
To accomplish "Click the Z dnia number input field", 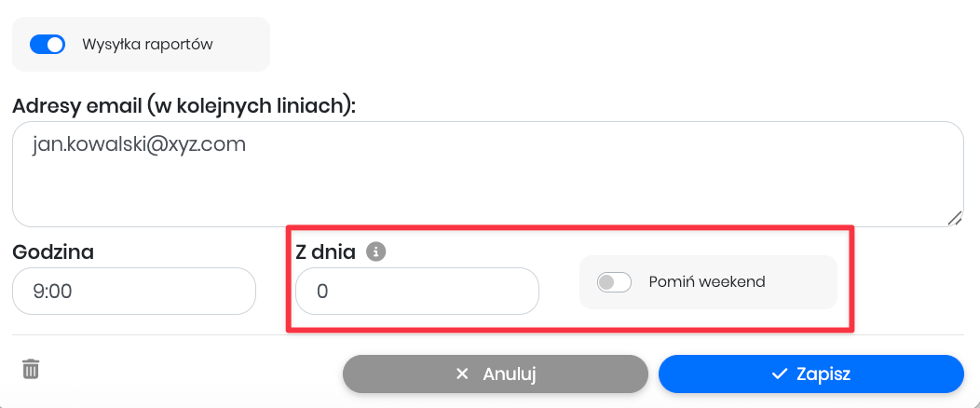I will coord(416,292).
